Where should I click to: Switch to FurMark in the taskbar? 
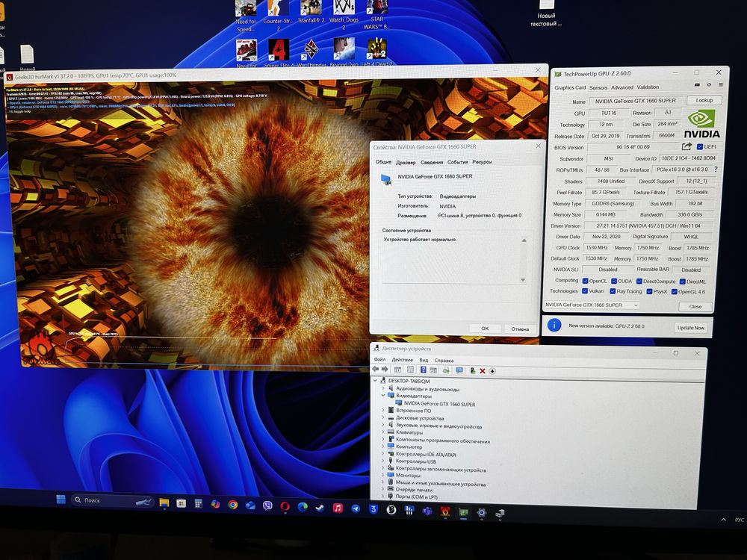445,511
